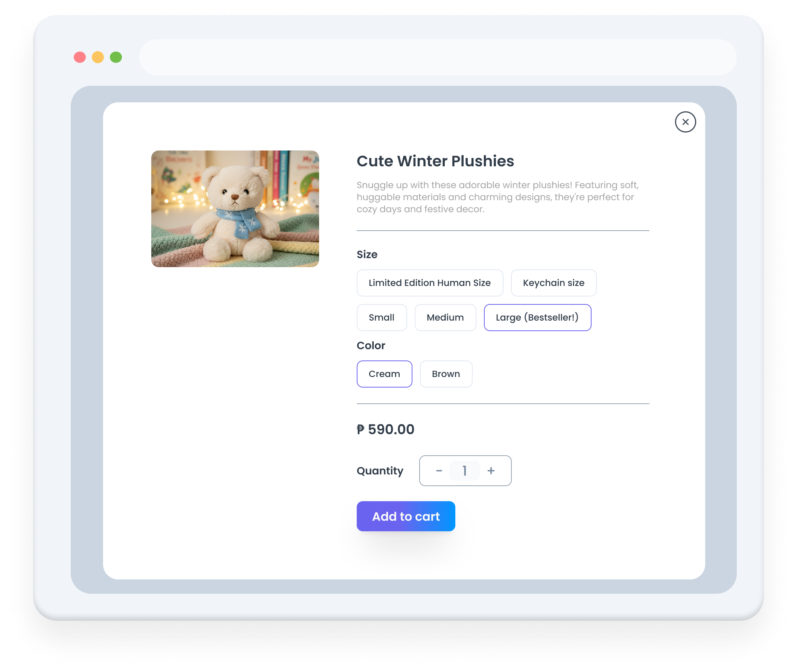Select the Small size option

point(381,318)
